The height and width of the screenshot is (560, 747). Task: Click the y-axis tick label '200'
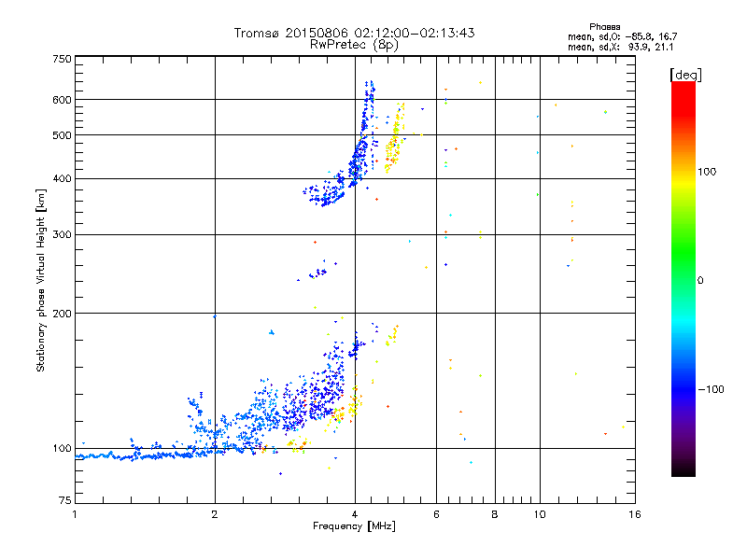pos(63,314)
